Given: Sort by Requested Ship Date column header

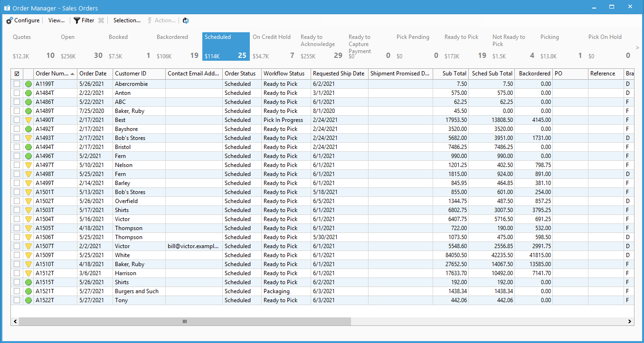Looking at the screenshot, I should [x=339, y=74].
